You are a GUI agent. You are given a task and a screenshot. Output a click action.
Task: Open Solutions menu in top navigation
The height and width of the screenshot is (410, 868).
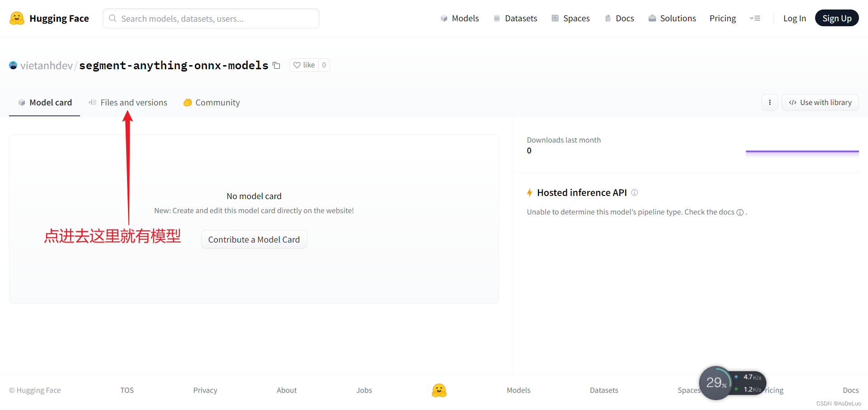(672, 19)
